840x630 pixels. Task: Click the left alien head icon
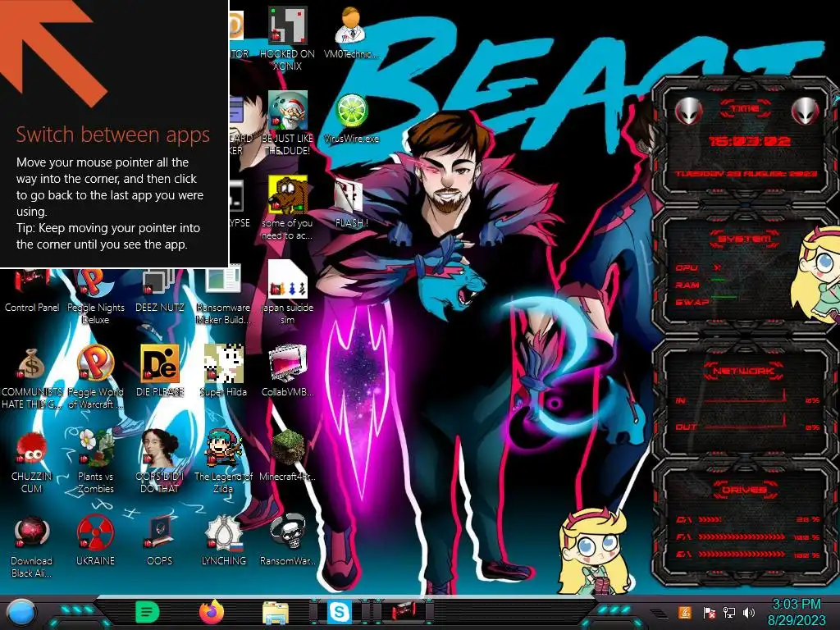tap(688, 112)
